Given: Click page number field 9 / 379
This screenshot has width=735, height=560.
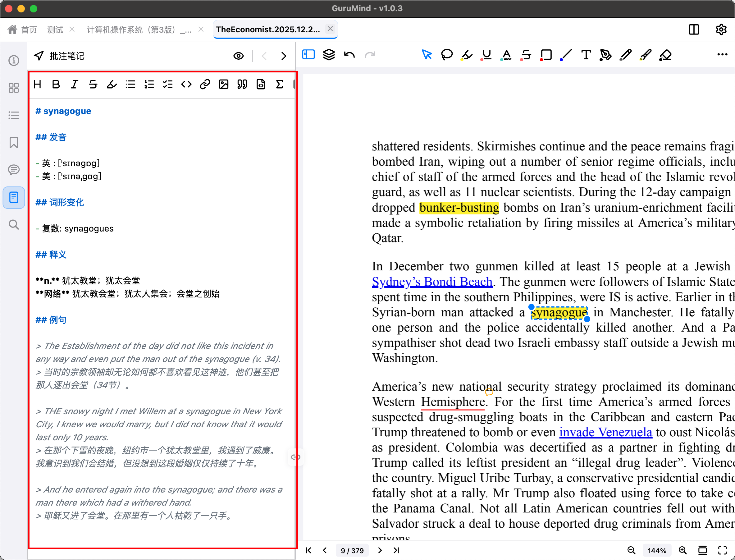Looking at the screenshot, I should (352, 550).
